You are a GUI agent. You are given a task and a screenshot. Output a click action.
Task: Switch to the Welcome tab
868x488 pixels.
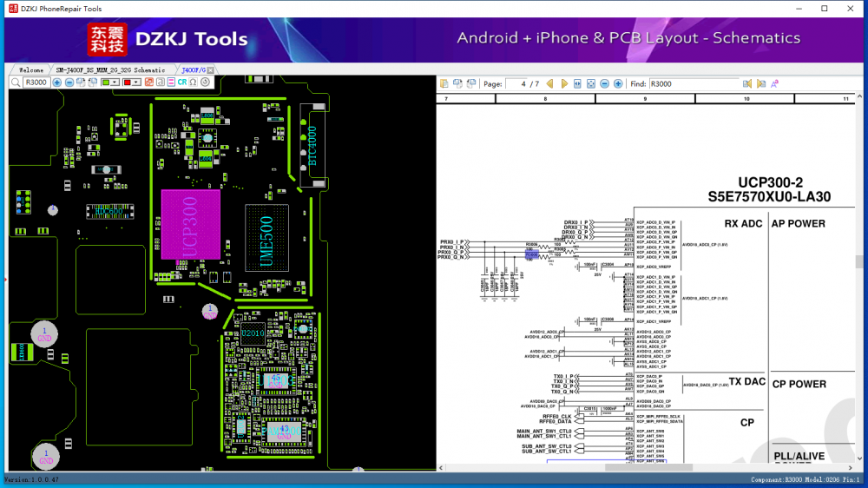click(30, 69)
